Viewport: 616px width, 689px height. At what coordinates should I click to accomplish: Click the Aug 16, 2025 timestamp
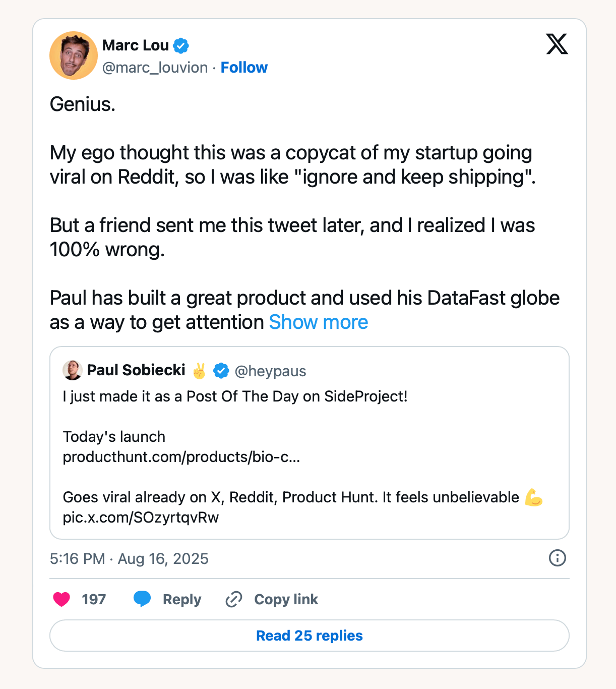(x=163, y=558)
